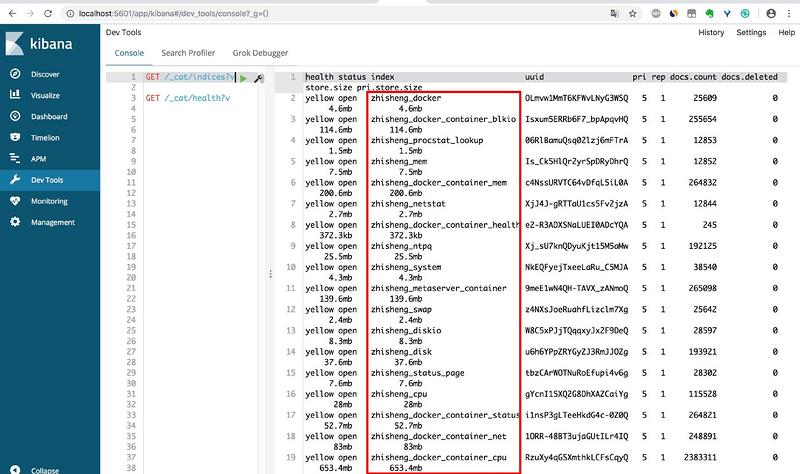The width and height of the screenshot is (800, 474).
Task: Click the docs.count value 25609
Action: pos(705,98)
